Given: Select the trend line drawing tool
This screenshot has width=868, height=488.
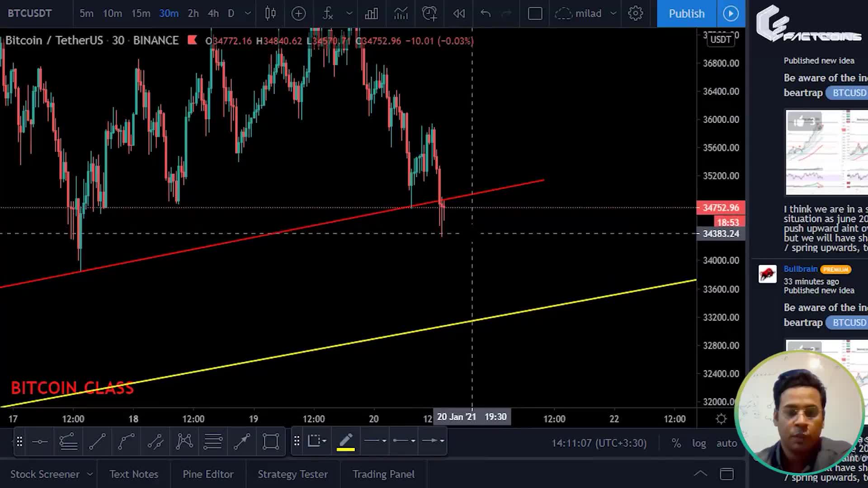Looking at the screenshot, I should [x=97, y=441].
